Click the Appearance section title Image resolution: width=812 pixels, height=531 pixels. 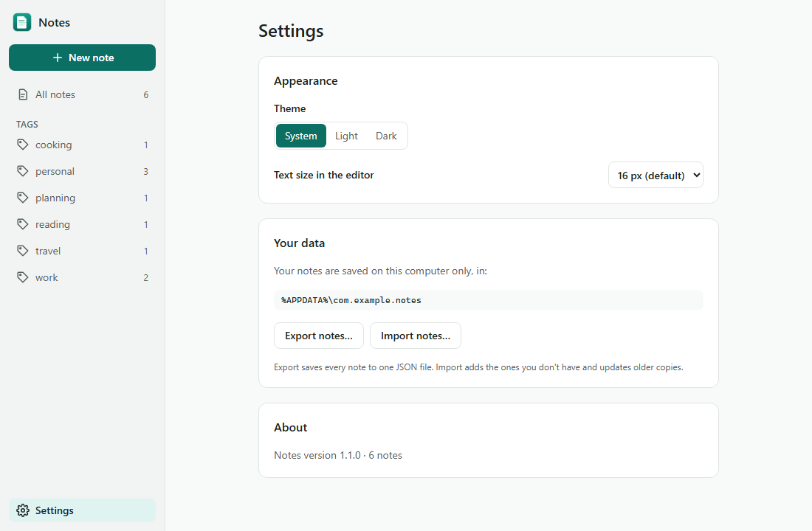tap(306, 81)
